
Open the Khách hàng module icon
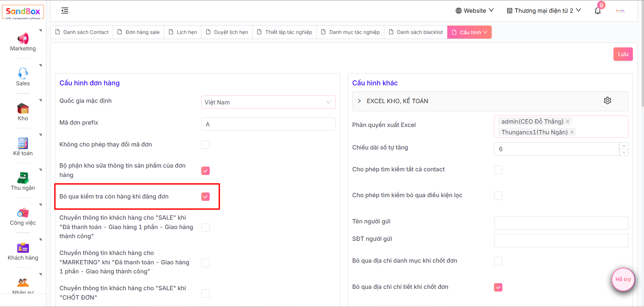(x=23, y=248)
